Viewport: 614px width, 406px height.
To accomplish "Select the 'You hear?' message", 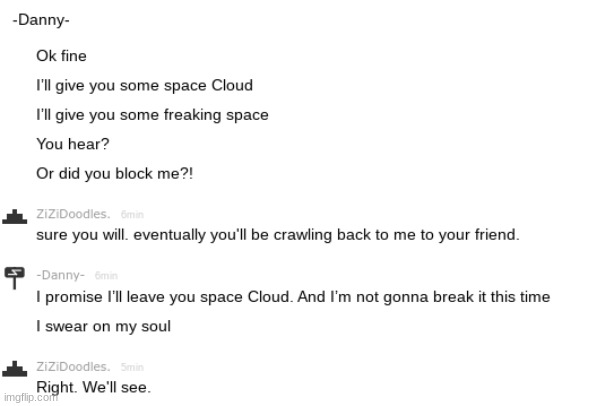I will click(73, 144).
